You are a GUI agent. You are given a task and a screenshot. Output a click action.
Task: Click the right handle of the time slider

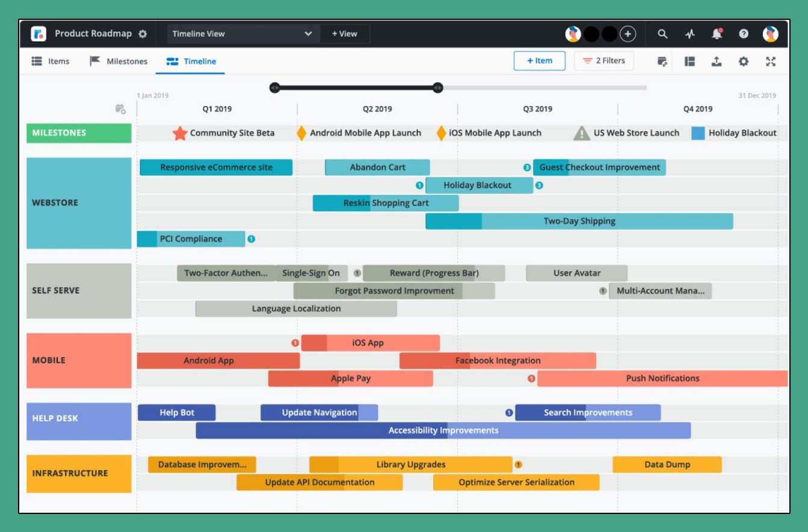pyautogui.click(x=438, y=88)
